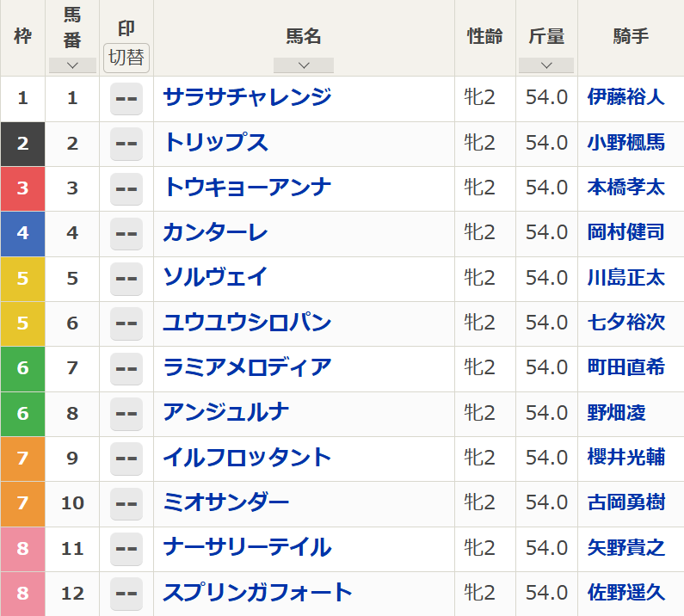View jockey profile of 矢野貴之
The width and height of the screenshot is (684, 616).
click(x=625, y=547)
